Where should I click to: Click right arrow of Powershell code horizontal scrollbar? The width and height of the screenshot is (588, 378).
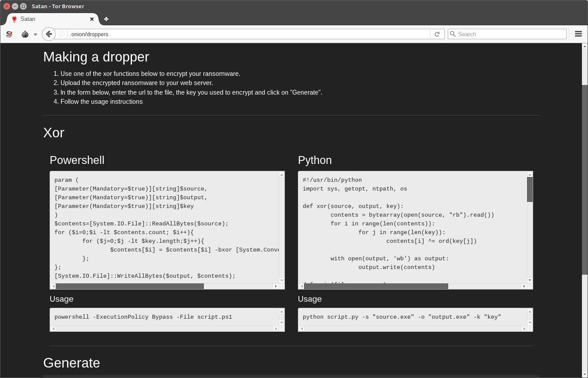click(x=276, y=286)
